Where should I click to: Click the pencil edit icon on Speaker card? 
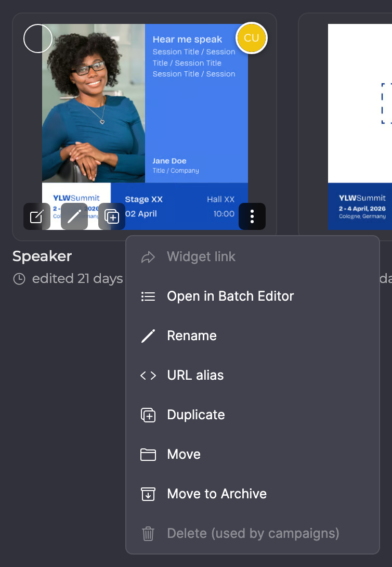tap(74, 216)
